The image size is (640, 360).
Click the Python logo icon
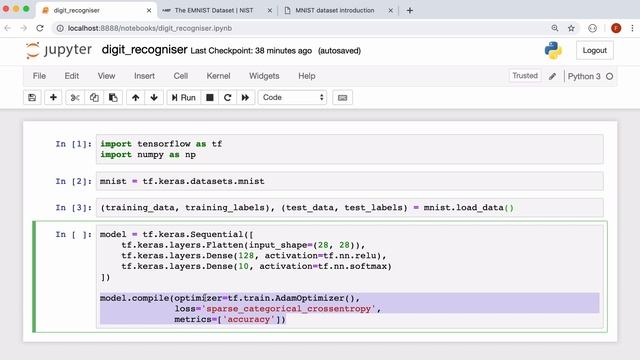553,50
